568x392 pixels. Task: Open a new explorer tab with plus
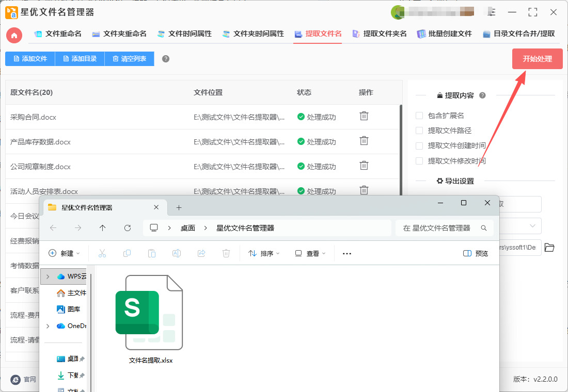[179, 207]
